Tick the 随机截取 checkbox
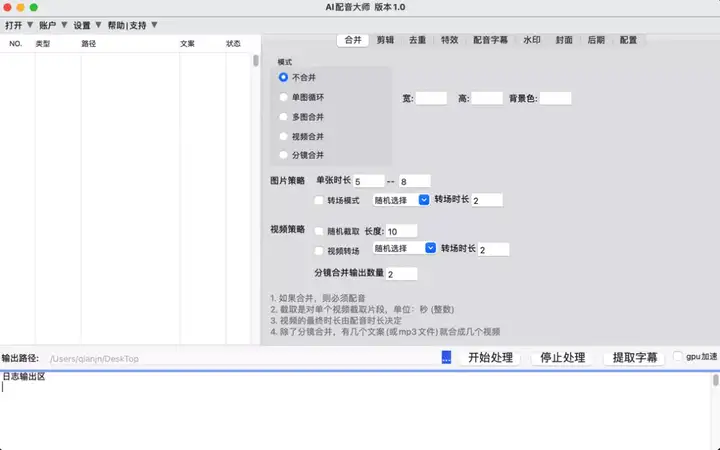 tap(319, 231)
